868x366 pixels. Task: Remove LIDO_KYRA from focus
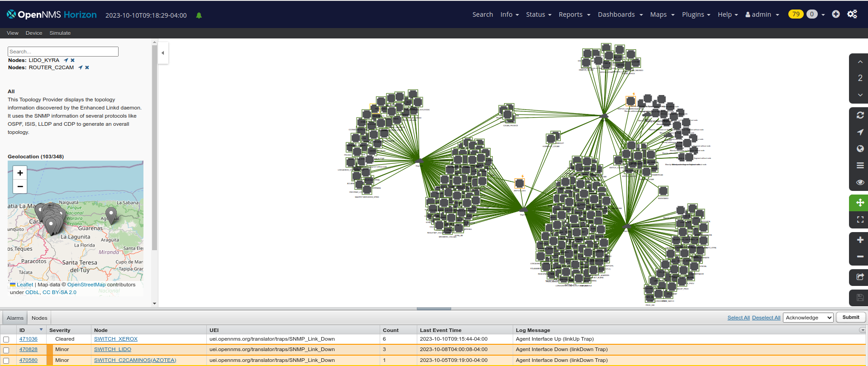(x=72, y=60)
